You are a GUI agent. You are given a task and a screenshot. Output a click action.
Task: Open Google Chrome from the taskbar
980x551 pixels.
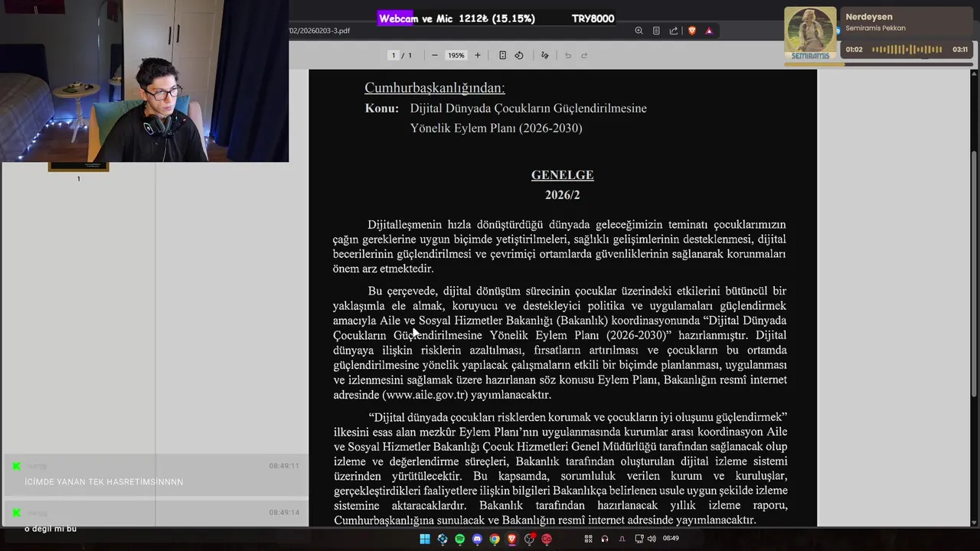[x=495, y=539]
